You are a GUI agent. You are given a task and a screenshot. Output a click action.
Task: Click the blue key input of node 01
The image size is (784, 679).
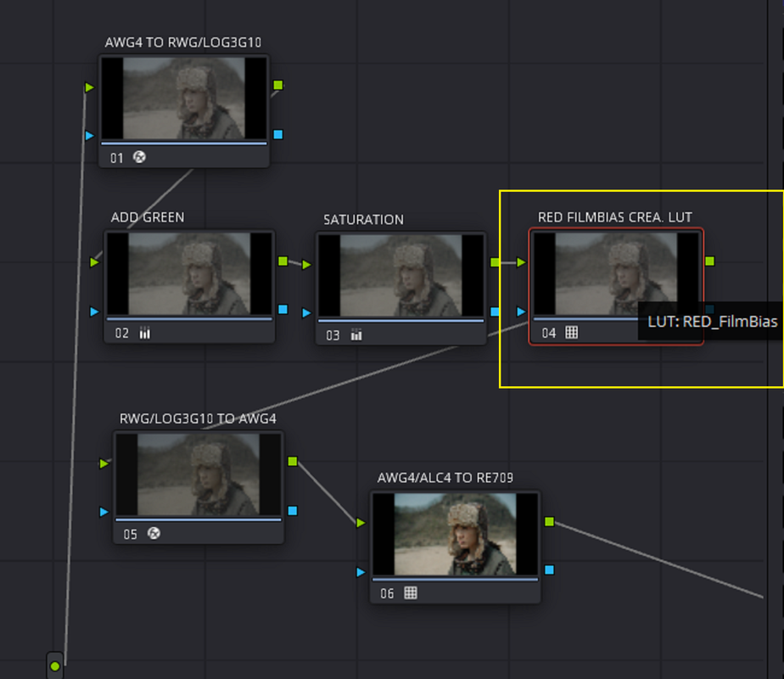(x=89, y=136)
